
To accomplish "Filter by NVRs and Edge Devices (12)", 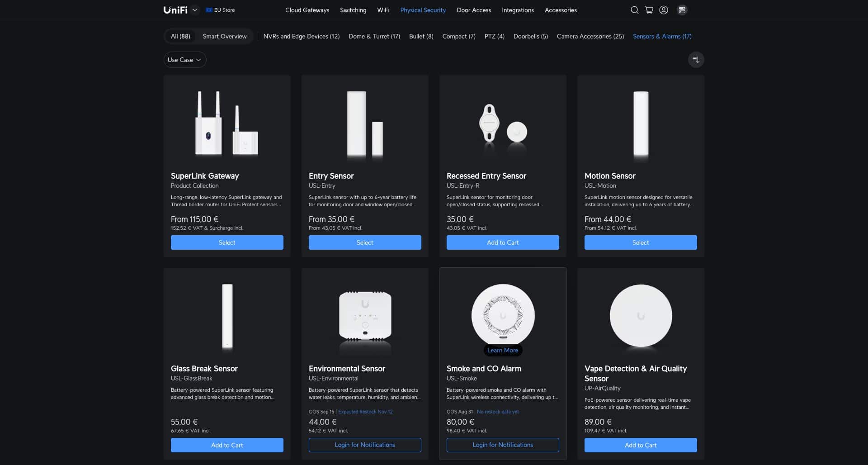I will pyautogui.click(x=302, y=36).
